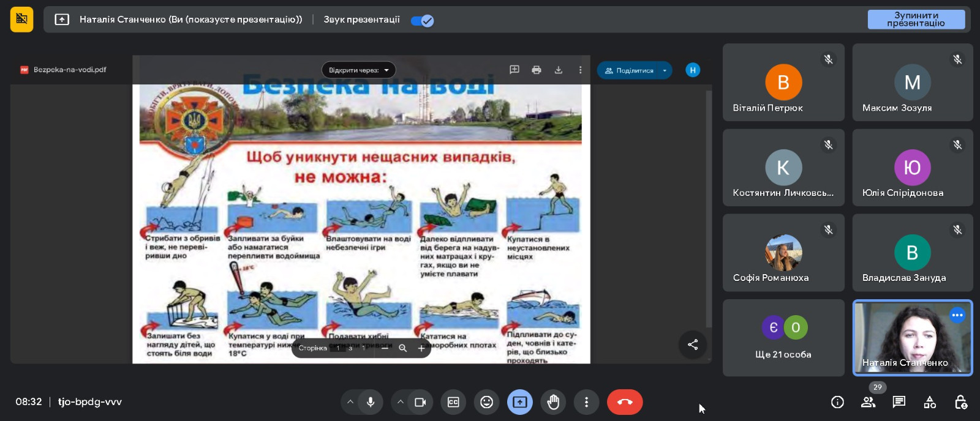The width and height of the screenshot is (980, 421).
Task: Leave the call with red hang-up button
Action: [625, 402]
